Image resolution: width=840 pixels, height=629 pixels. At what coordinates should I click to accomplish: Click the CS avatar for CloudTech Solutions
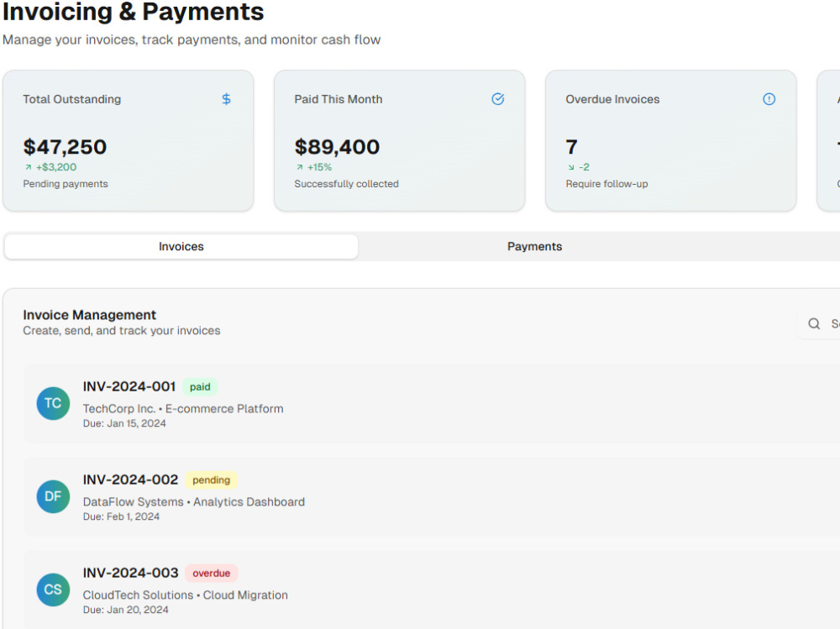[53, 590]
